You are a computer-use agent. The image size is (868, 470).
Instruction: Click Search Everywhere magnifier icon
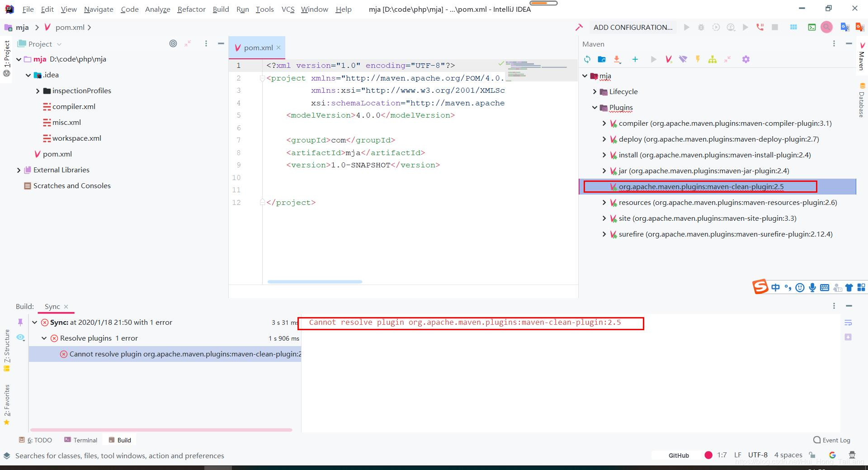pos(826,27)
